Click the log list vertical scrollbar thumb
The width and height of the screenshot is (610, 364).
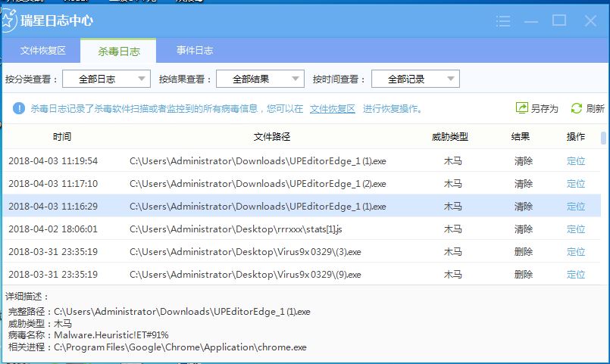coord(603,138)
